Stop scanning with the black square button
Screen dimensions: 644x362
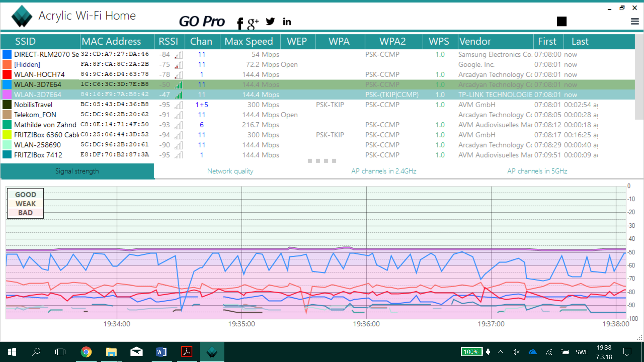pyautogui.click(x=561, y=21)
